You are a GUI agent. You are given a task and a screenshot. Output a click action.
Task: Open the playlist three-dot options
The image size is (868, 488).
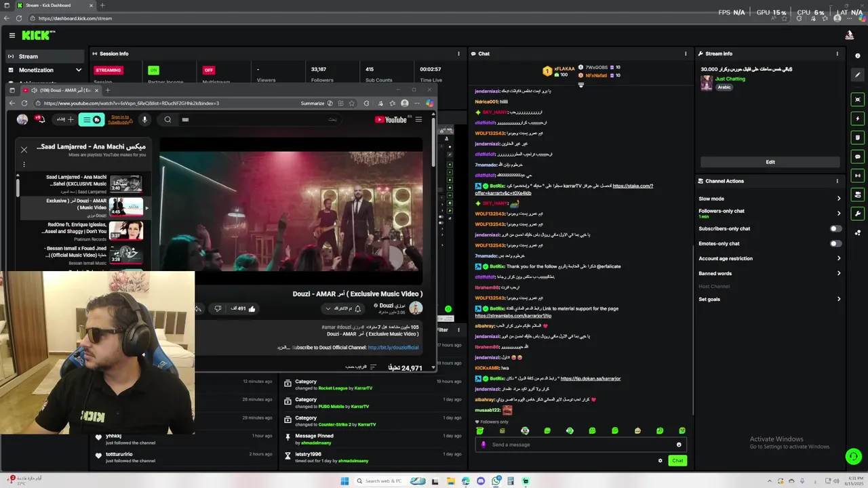[24, 164]
